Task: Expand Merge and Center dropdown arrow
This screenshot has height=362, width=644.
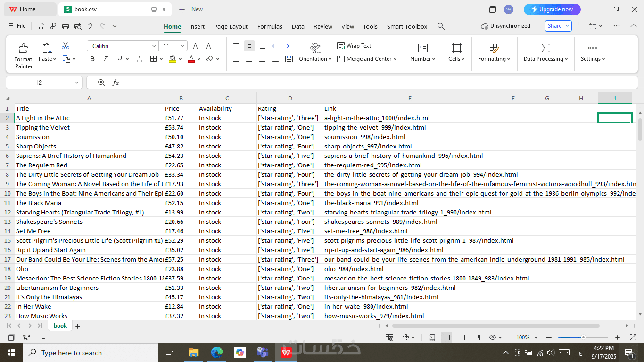Action: coord(395,59)
